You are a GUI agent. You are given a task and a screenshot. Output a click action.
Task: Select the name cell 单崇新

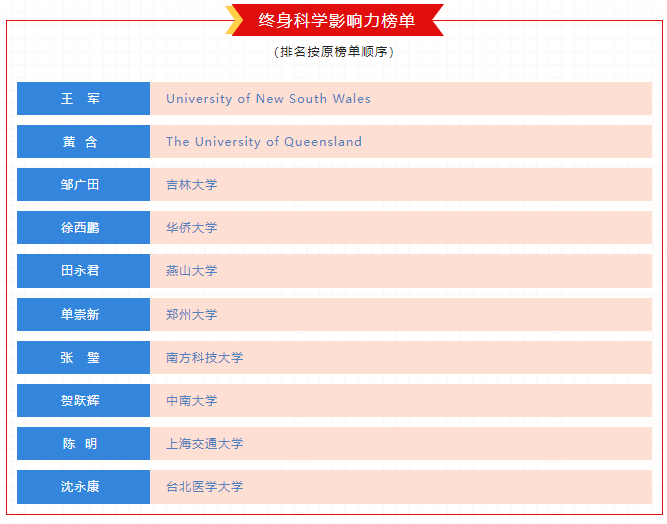pos(83,314)
